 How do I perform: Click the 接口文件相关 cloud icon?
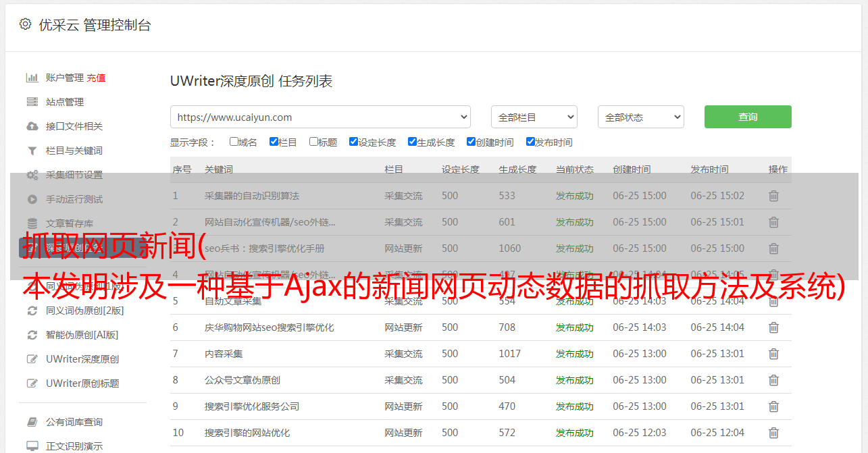coord(32,126)
